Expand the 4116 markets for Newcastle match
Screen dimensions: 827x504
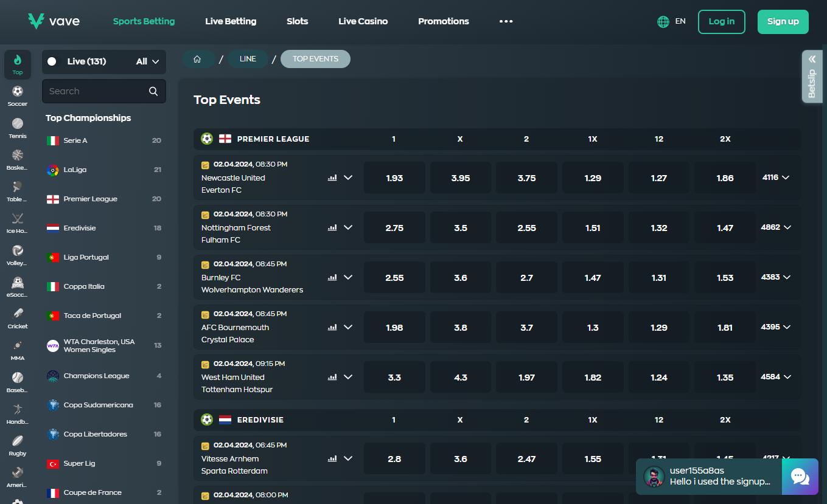776,178
